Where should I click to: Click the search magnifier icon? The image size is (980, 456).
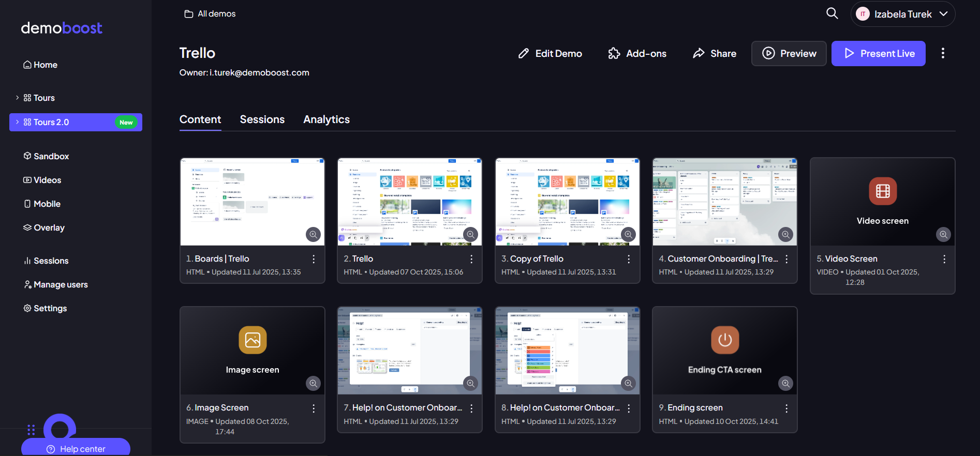click(x=832, y=13)
